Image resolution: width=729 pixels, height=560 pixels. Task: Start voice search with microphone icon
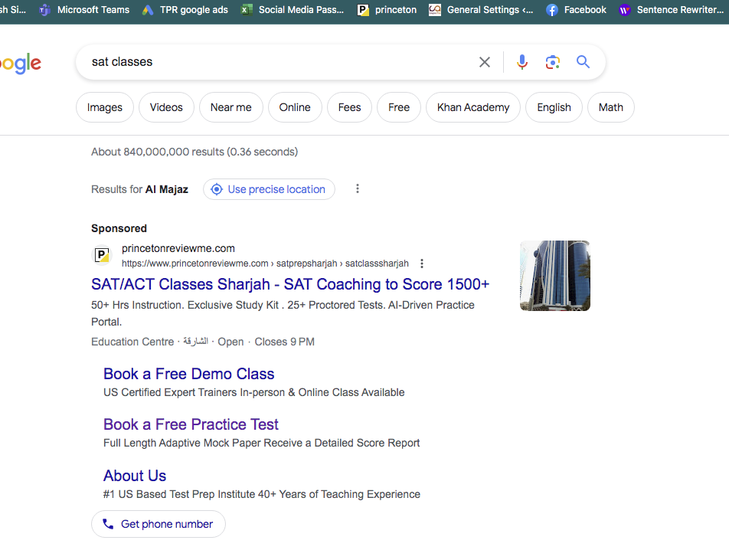(x=522, y=62)
